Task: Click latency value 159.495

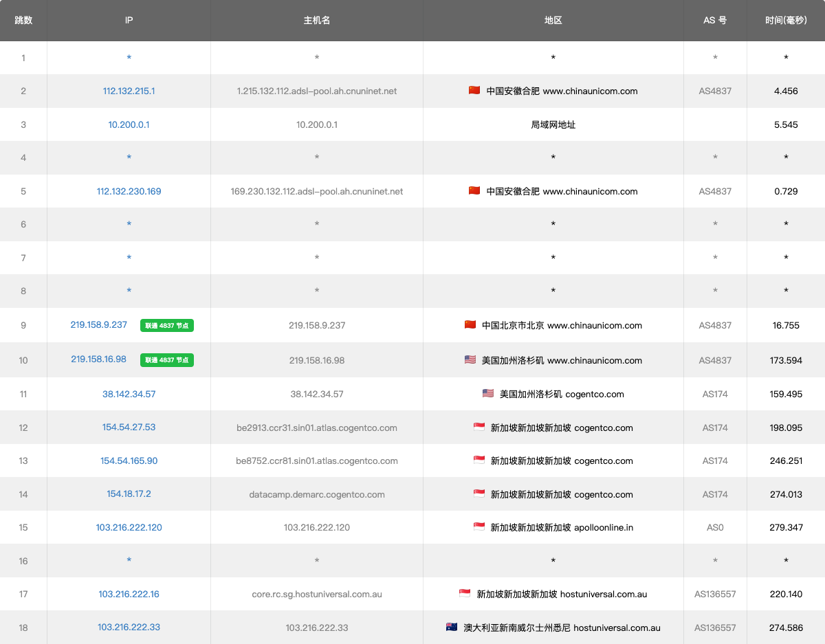Action: click(786, 394)
